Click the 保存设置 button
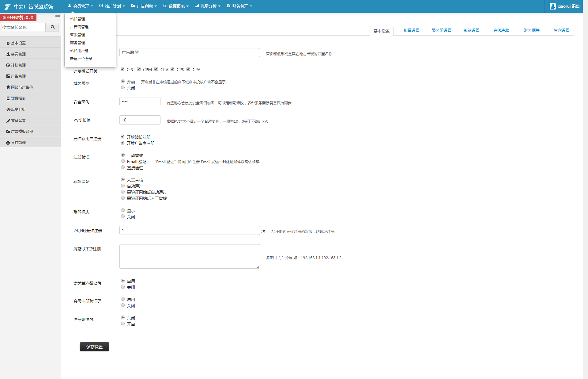Screen dimensions: 588x379 (94, 347)
